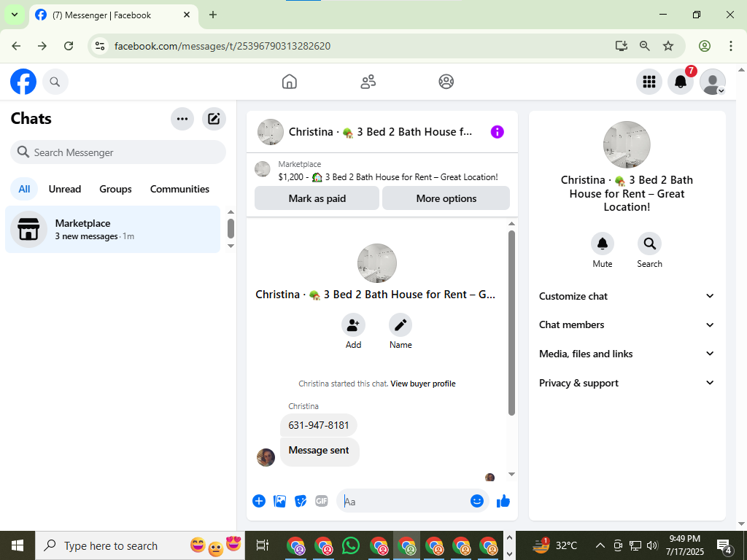Screen dimensions: 747x560
Task: Click the Facebook search magnifier icon
Action: pos(55,82)
